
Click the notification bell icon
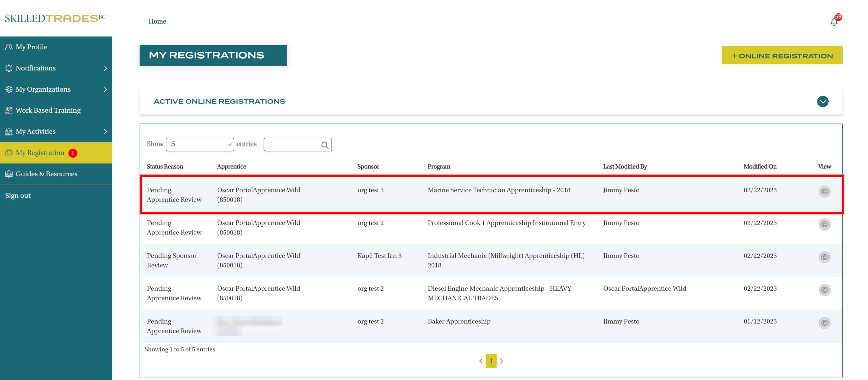point(834,22)
